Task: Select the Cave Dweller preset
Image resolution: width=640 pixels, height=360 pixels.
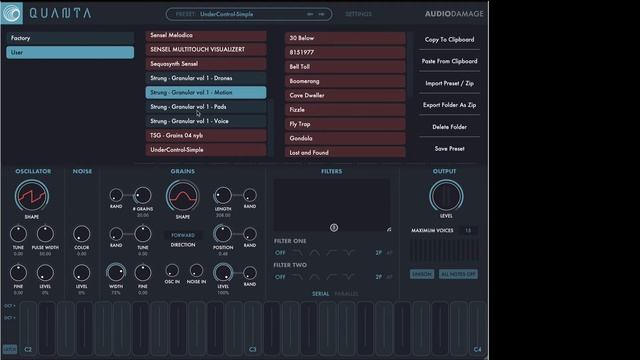Action: [x=345, y=95]
